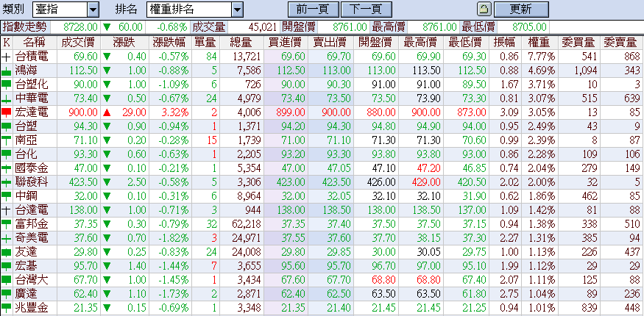This screenshot has width=644, height=316.
Task: Select stock name 聯發科
Action: click(32, 182)
